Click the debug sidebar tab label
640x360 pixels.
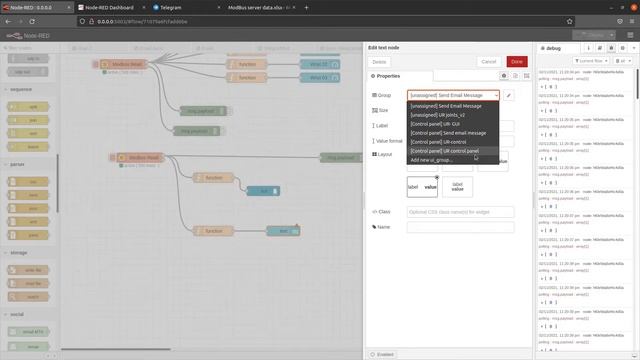tap(554, 48)
